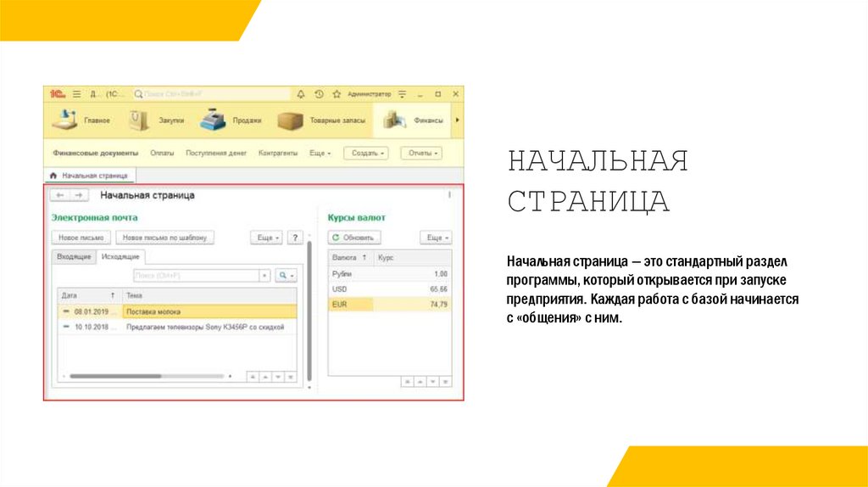Image resolution: width=868 pixels, height=487 pixels.
Task: Open help question mark button
Action: (x=295, y=238)
